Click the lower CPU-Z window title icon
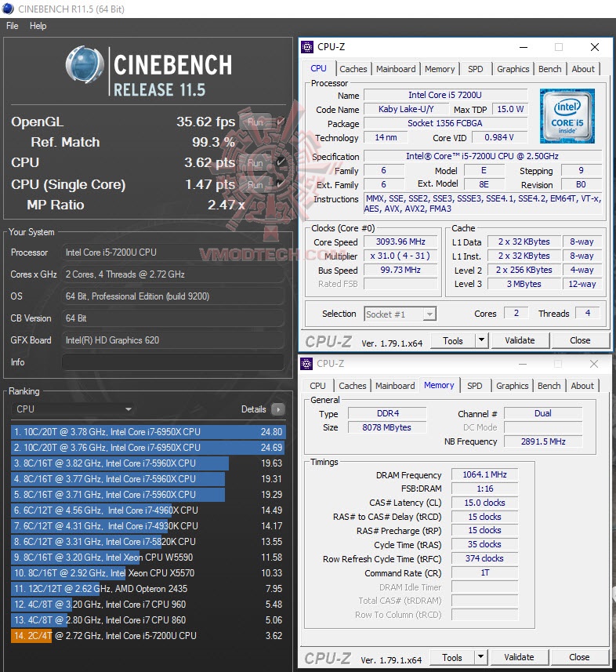This screenshot has width=616, height=672. (306, 364)
